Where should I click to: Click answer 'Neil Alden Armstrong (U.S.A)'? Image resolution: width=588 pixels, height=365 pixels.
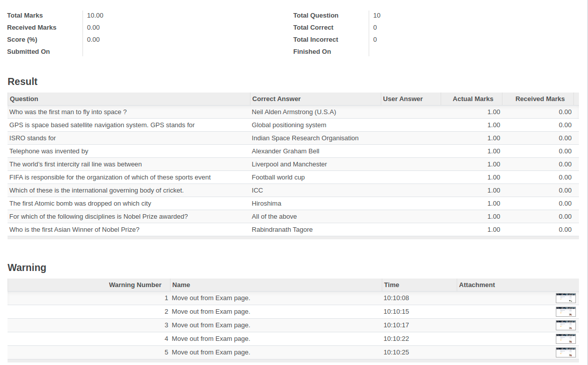tap(294, 112)
